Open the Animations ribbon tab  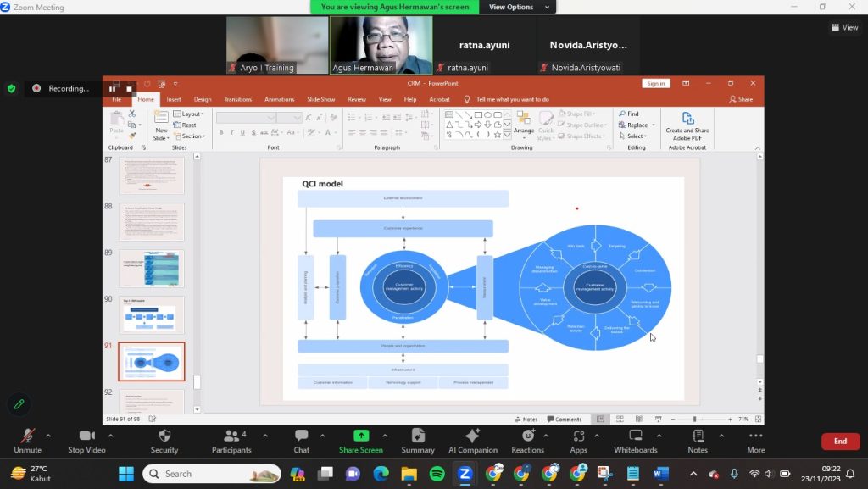(280, 99)
